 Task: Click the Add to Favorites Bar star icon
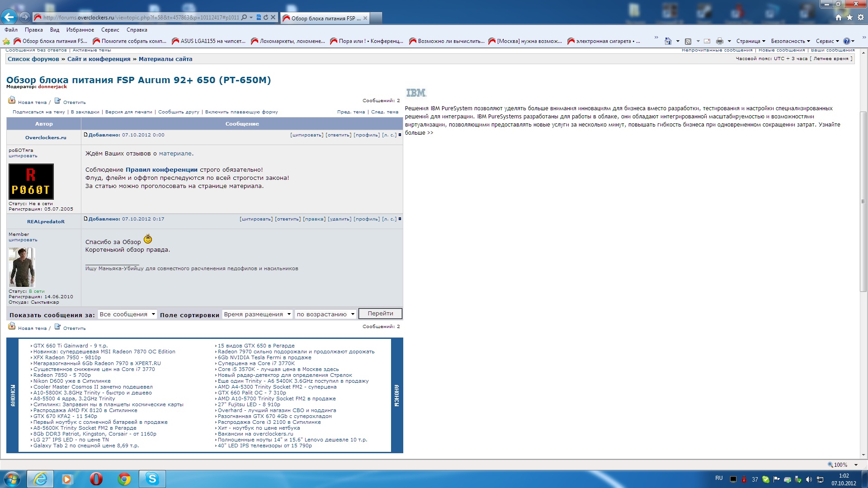click(6, 41)
